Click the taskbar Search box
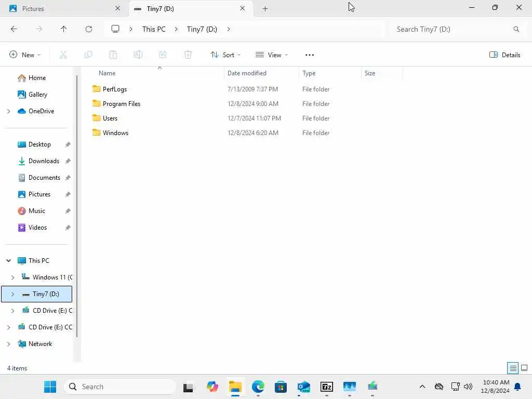532x399 pixels. (x=120, y=387)
